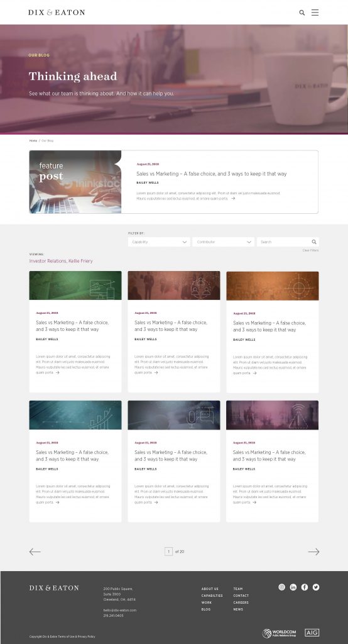Click the page number box in pagination
Image resolution: width=348 pixels, height=644 pixels.
tap(169, 552)
